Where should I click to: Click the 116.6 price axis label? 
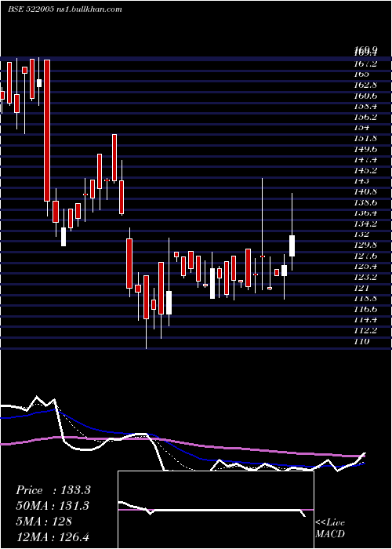(366, 309)
